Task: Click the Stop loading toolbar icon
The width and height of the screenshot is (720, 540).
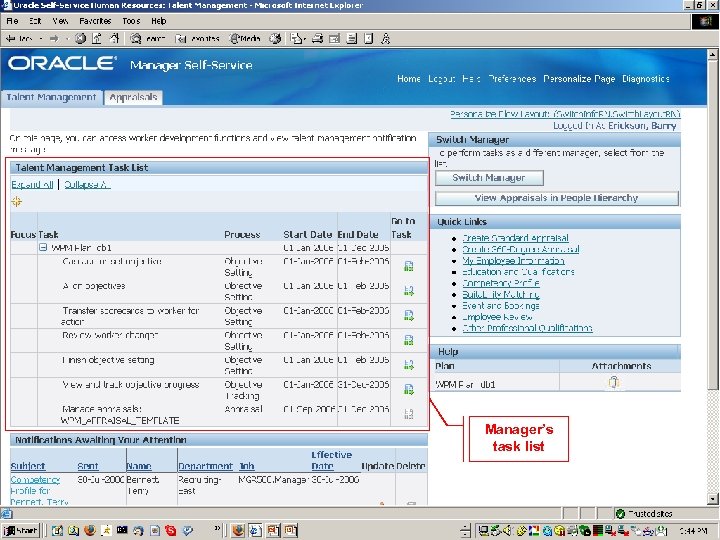Action: tap(80, 39)
